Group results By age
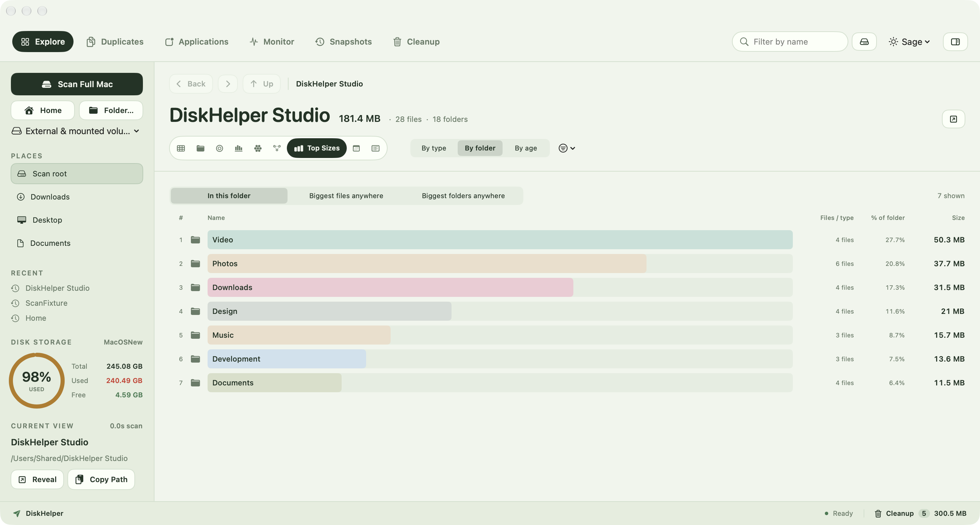The image size is (980, 525). 526,148
